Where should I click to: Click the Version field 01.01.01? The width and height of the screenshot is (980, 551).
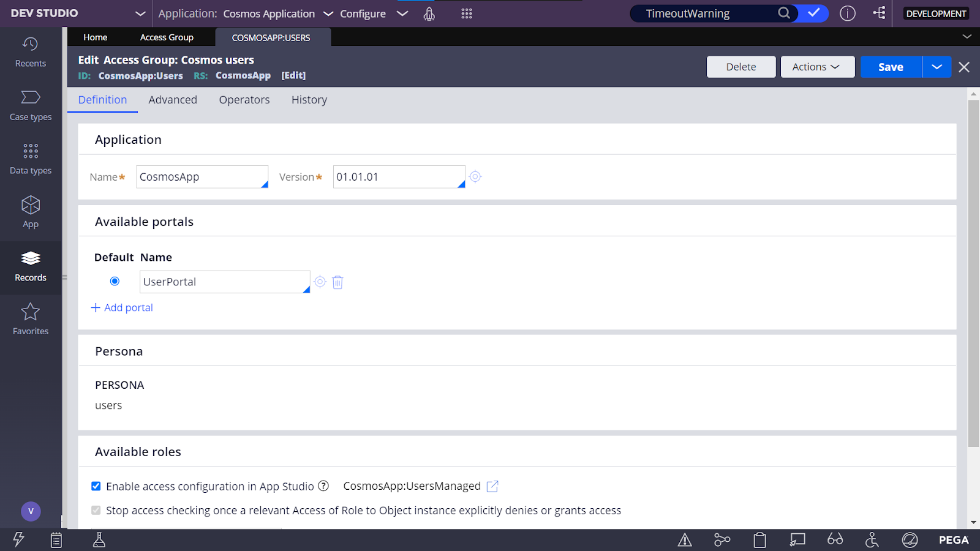(x=399, y=177)
